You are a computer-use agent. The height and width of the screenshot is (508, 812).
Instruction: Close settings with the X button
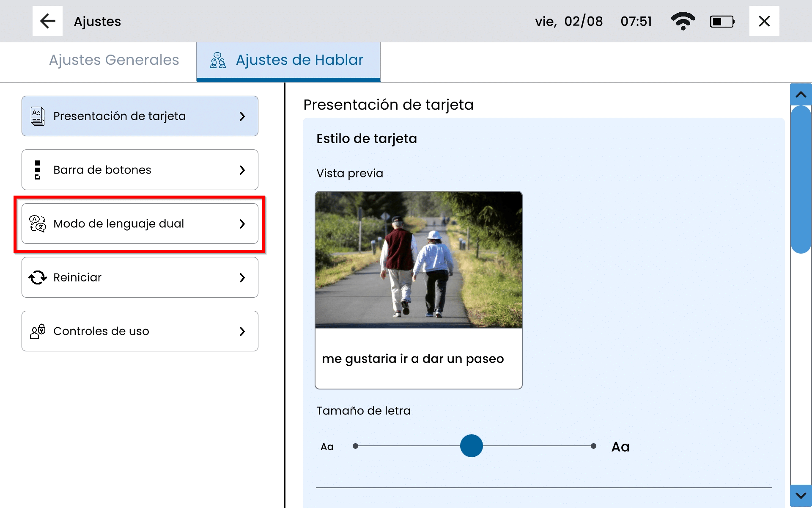pyautogui.click(x=764, y=21)
